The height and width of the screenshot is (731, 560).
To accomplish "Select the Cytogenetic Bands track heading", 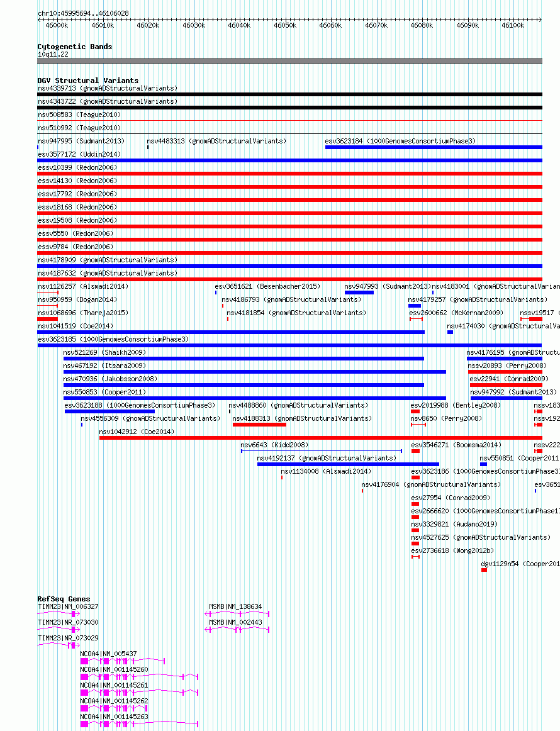I will coord(75,47).
